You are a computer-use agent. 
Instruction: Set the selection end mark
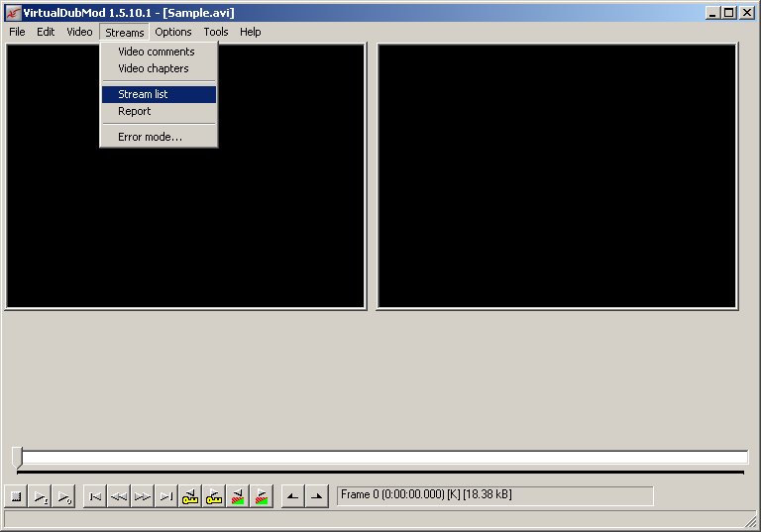(x=317, y=496)
